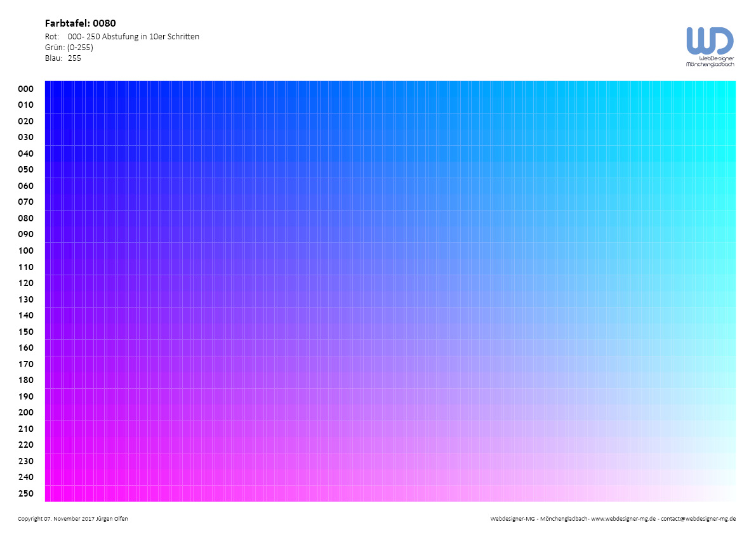Click the WD WebDesigner Mönchengladbach logo
Viewport: 756px width, 534px height.
[710, 47]
